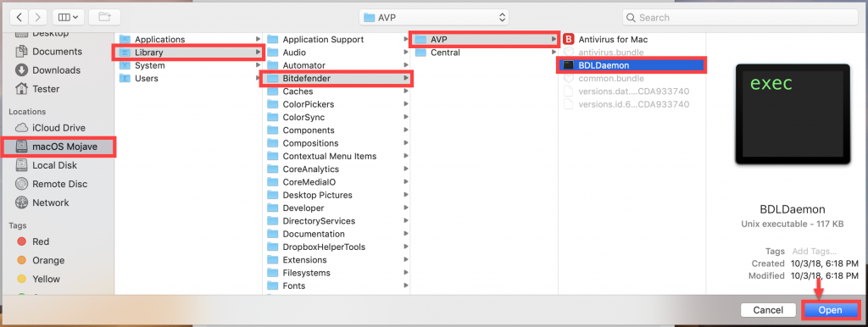Open Remote Disc in sidebar

pyautogui.click(x=59, y=184)
